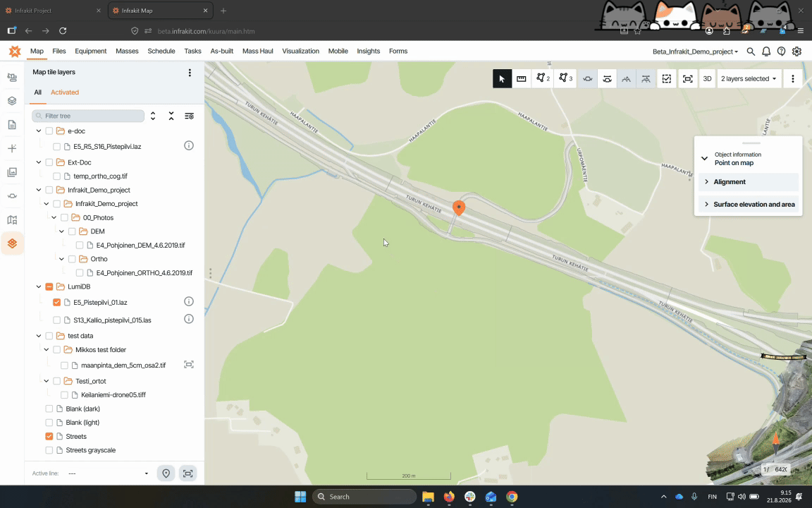This screenshot has width=812, height=508.
Task: Check the S13_Kallio_pistepilvi_015.las layer
Action: tap(57, 320)
